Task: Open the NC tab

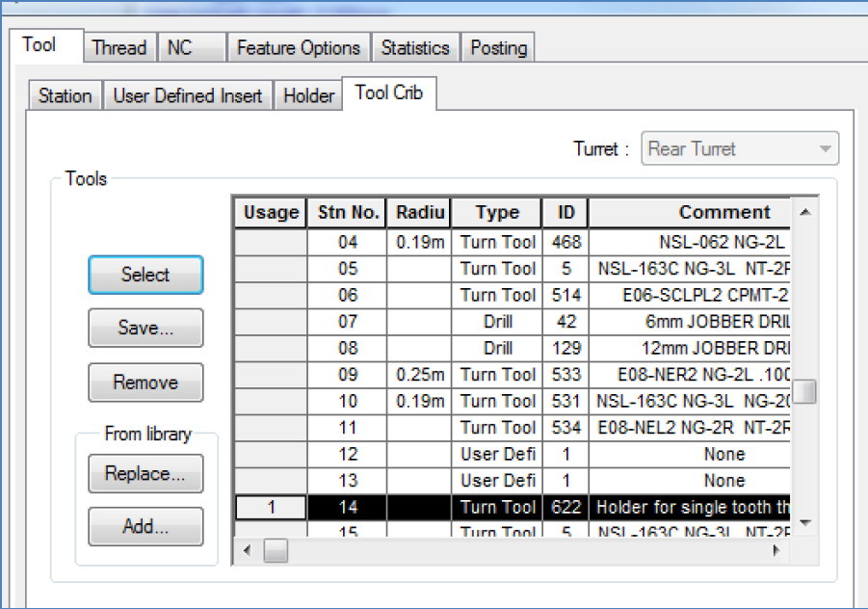Action: [x=180, y=47]
